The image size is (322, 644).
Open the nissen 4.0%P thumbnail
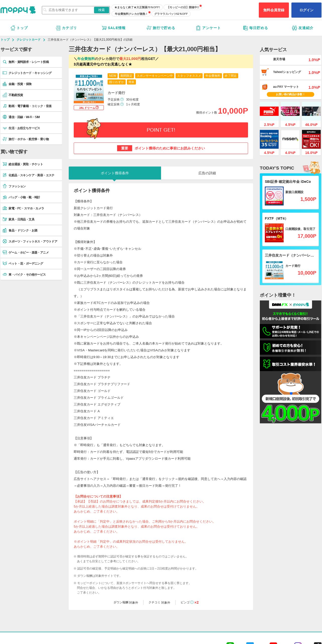point(290,143)
